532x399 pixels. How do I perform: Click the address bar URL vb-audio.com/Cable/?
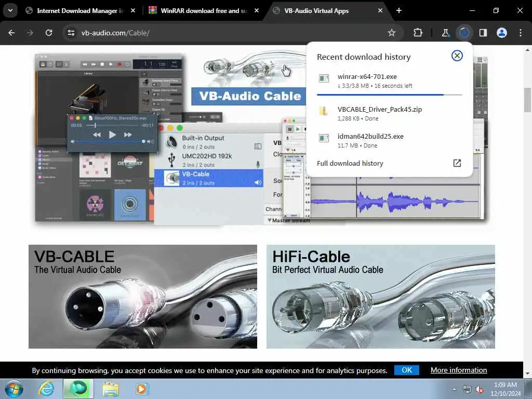(x=115, y=33)
